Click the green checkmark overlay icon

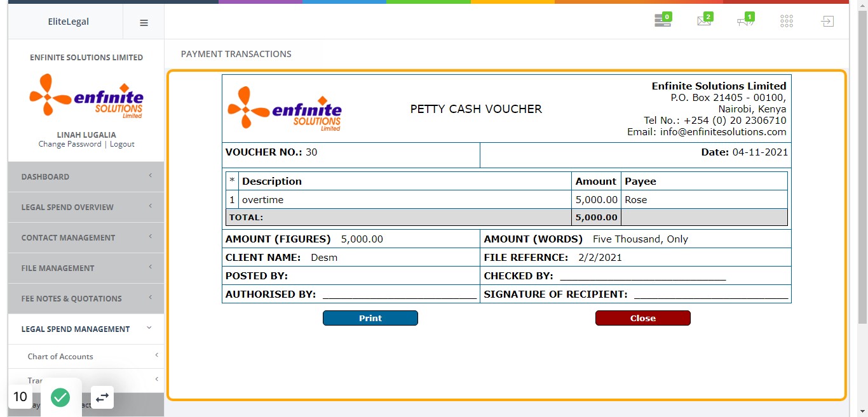[x=60, y=397]
